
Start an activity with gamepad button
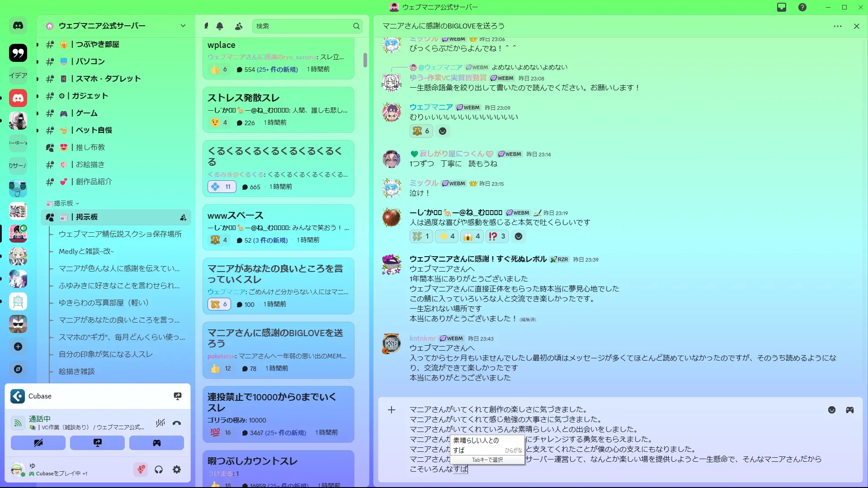click(156, 443)
